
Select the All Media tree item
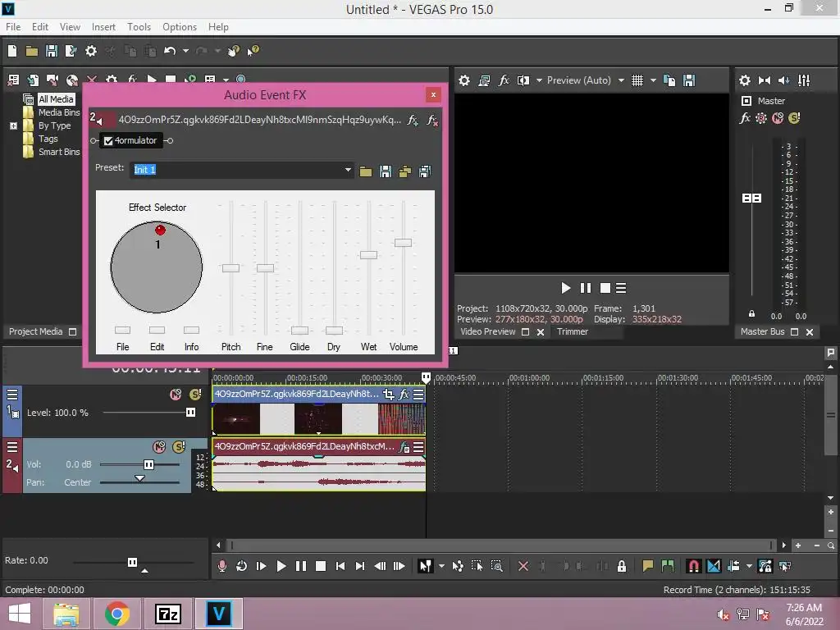point(56,99)
